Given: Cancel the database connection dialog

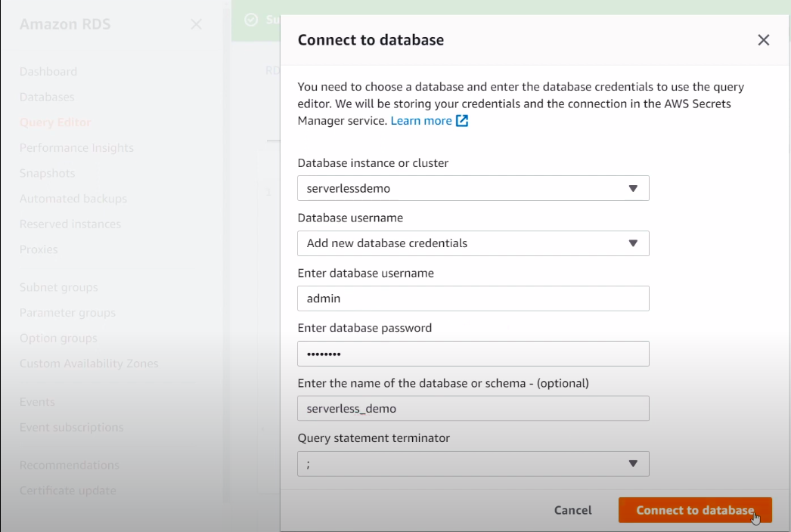Looking at the screenshot, I should click(x=572, y=510).
